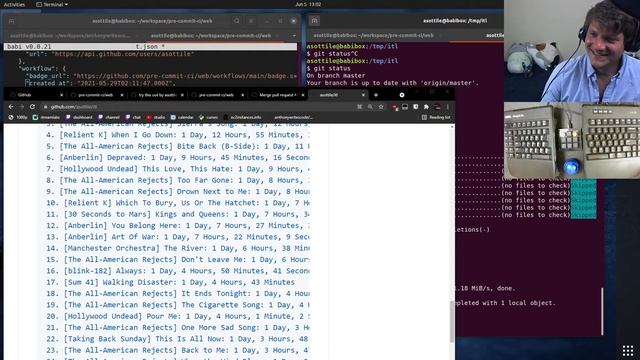Open the Reading list button
Screen dimensions: 640x360
436,117
